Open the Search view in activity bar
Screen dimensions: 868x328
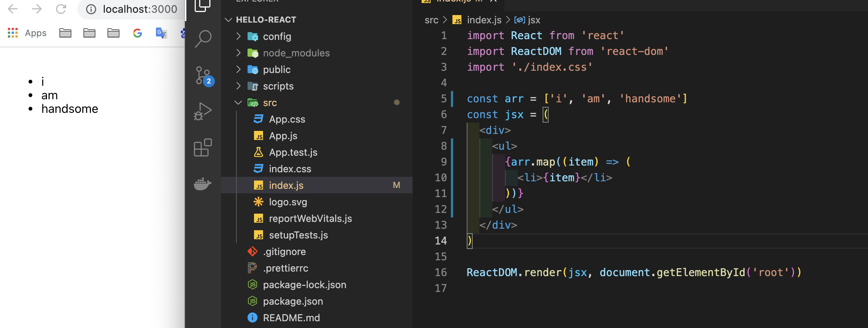[x=203, y=39]
